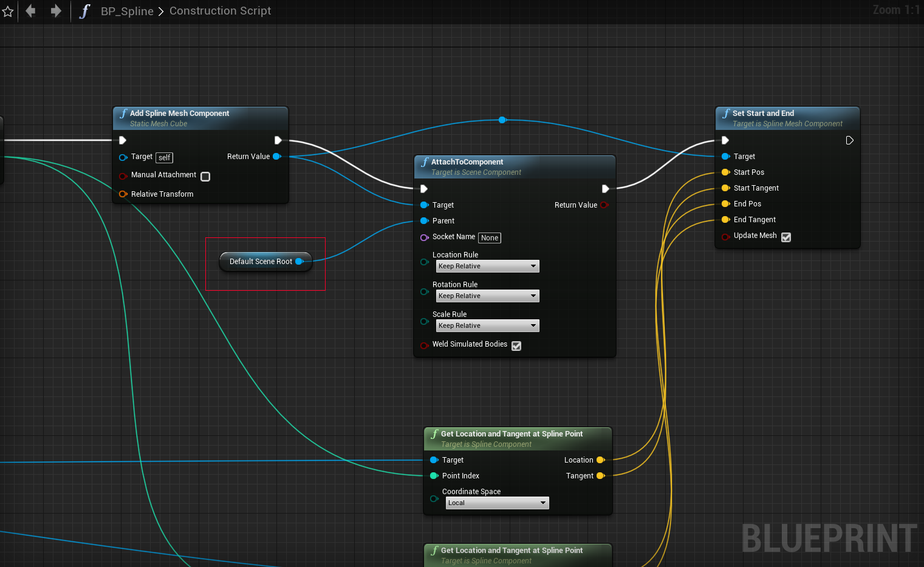Open the Scale Rule dropdown
The image size is (924, 567).
487,326
